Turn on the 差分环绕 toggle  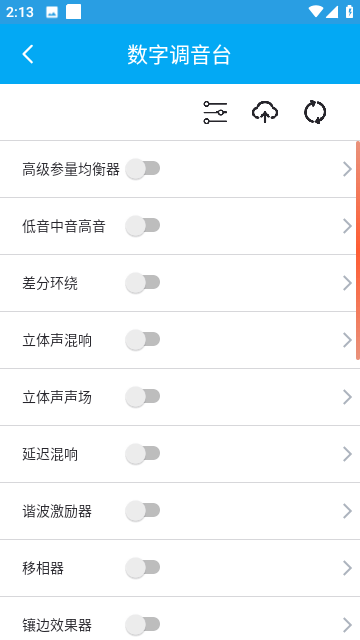tap(142, 283)
